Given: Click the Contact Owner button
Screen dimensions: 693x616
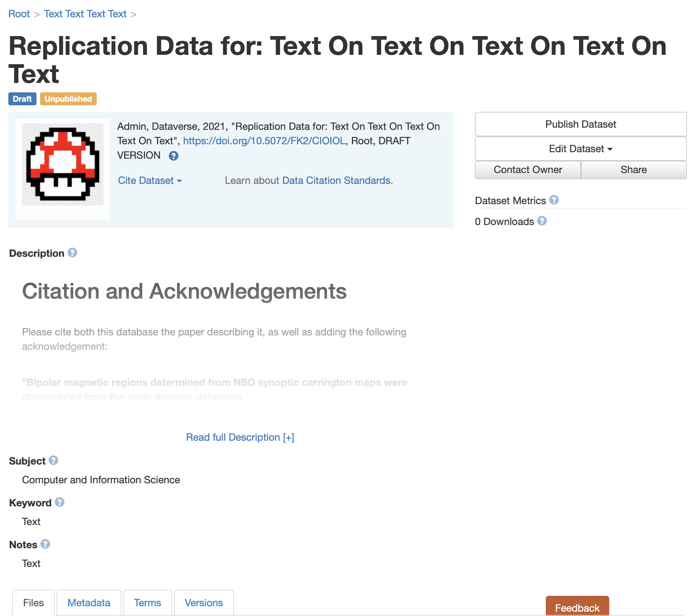Looking at the screenshot, I should [x=528, y=170].
